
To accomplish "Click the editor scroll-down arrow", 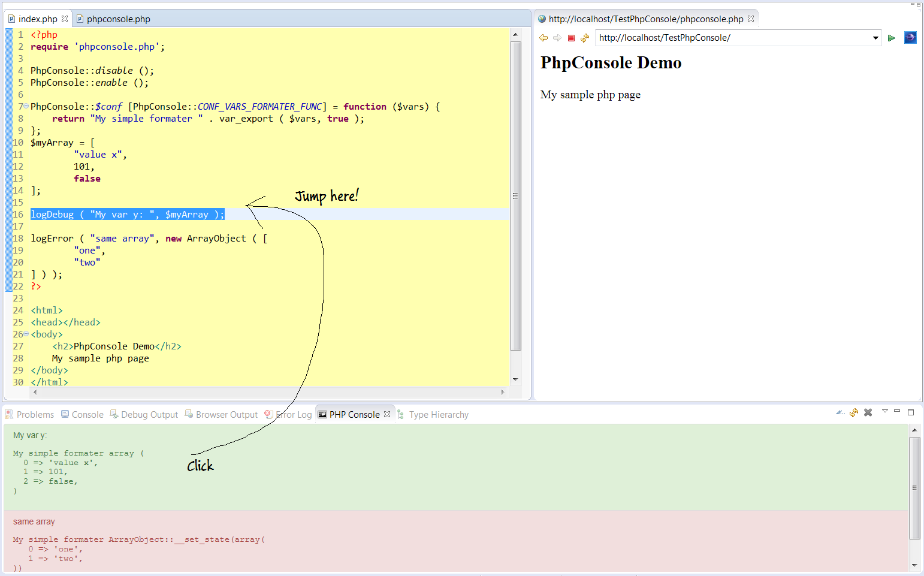I will click(x=515, y=379).
